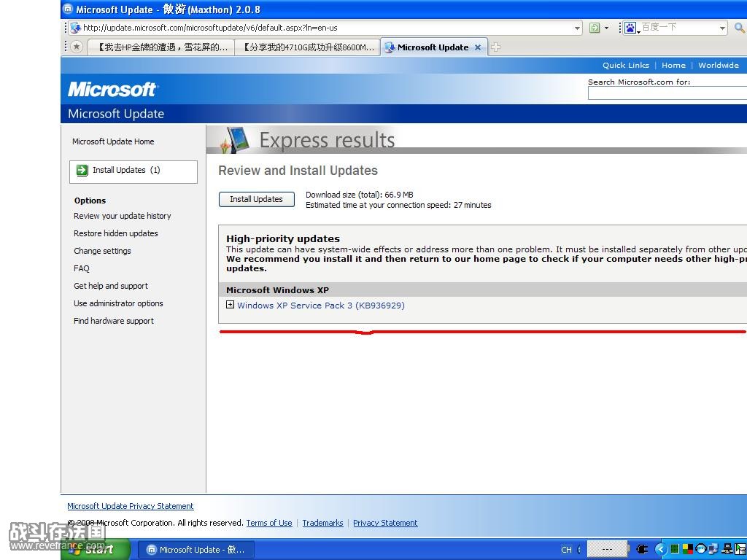Viewport: 747px width, 560px height.
Task: Click the 'High-priority updates' heading
Action: pos(283,238)
